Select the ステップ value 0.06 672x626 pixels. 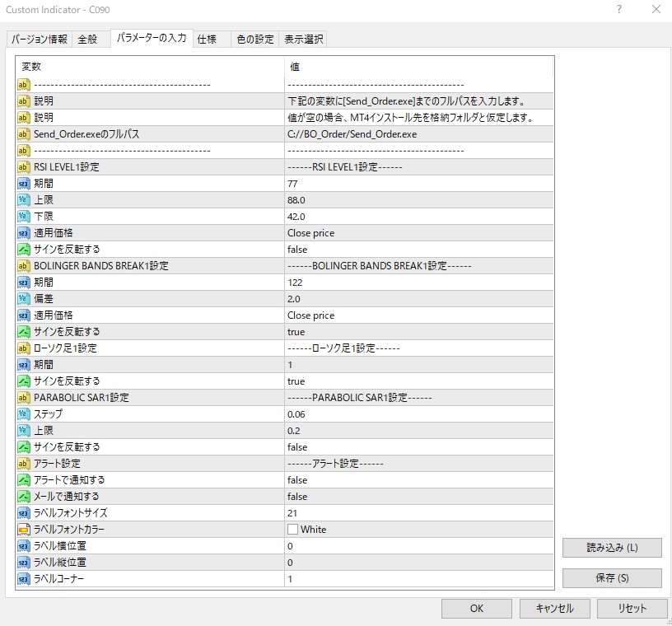click(x=296, y=414)
